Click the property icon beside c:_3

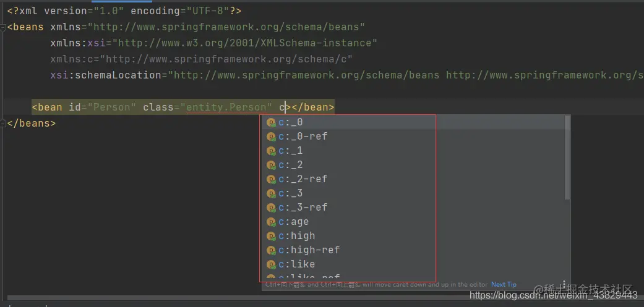tap(271, 193)
